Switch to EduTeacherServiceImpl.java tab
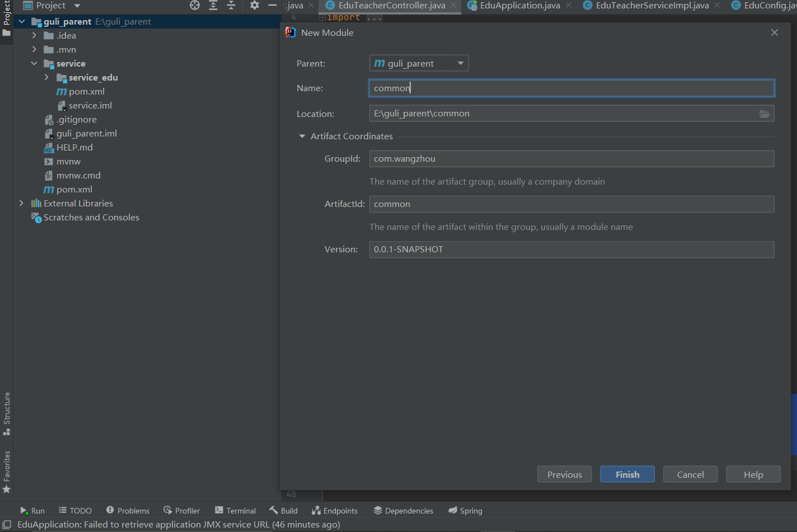The image size is (797, 532). 652,6
